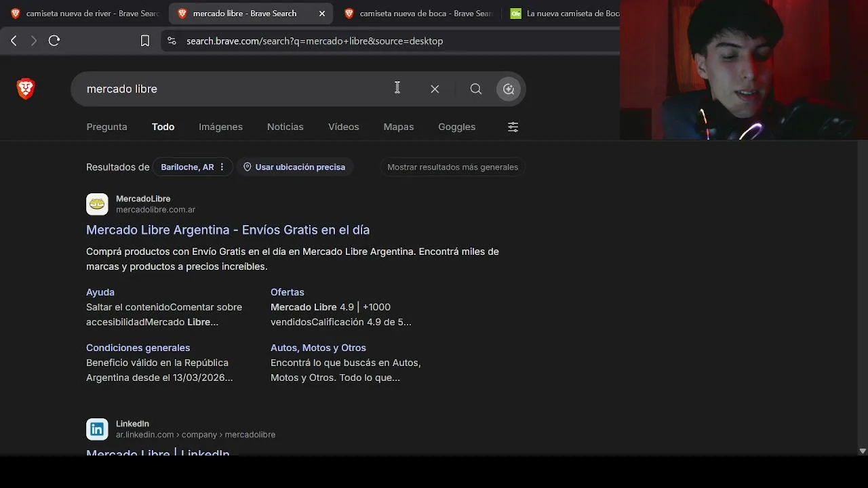Open the Goggles tab
868x488 pixels.
[x=456, y=127]
